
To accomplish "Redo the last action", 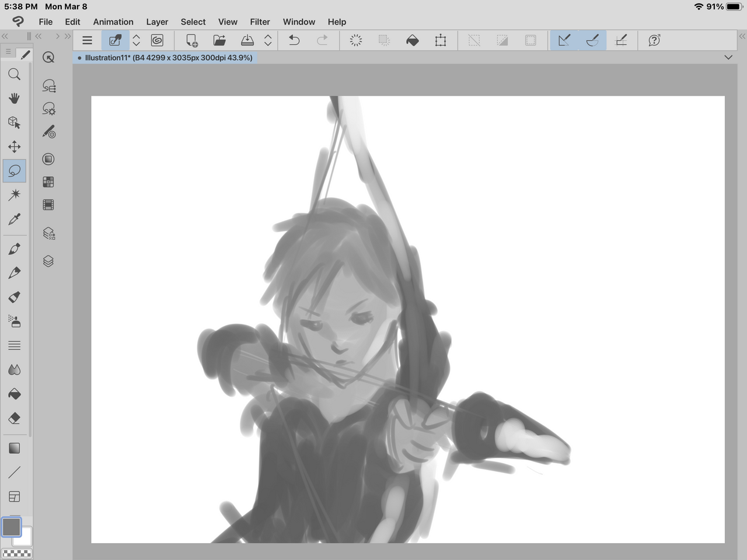I will [322, 40].
